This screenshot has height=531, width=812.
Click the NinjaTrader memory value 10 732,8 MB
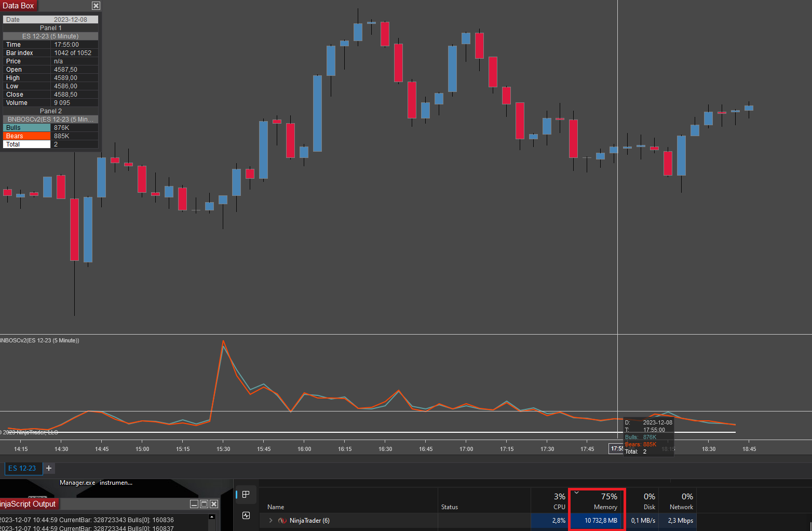click(x=601, y=521)
